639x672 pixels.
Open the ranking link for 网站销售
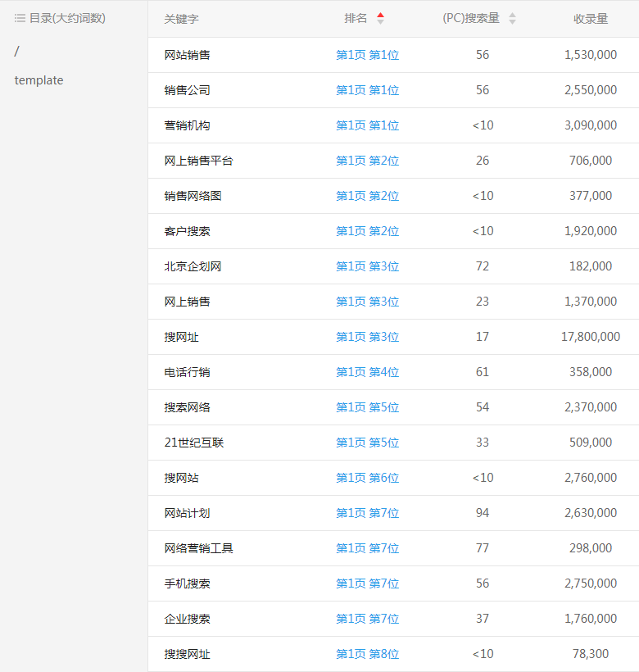(367, 55)
